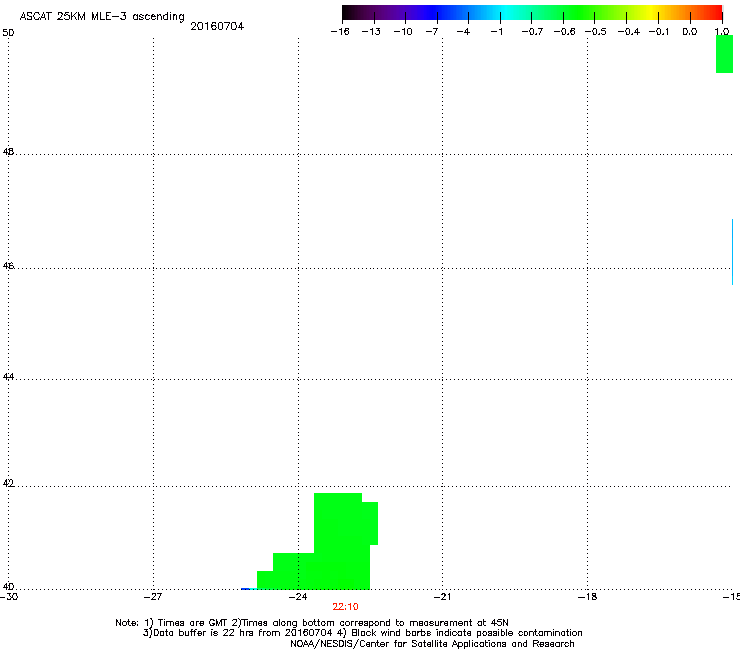This screenshot has height=650, width=740.
Task: Click the -10 color scale label
Action: 403,32
